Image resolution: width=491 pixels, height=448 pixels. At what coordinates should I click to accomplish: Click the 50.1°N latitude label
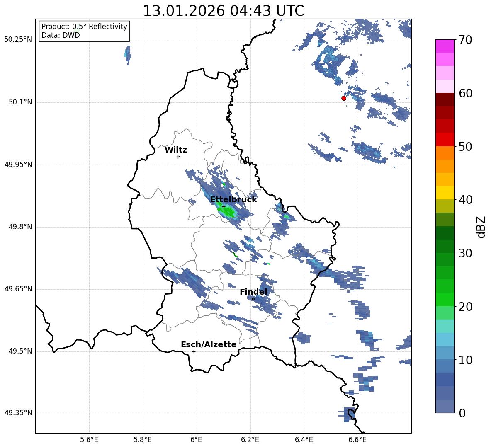[x=20, y=102]
